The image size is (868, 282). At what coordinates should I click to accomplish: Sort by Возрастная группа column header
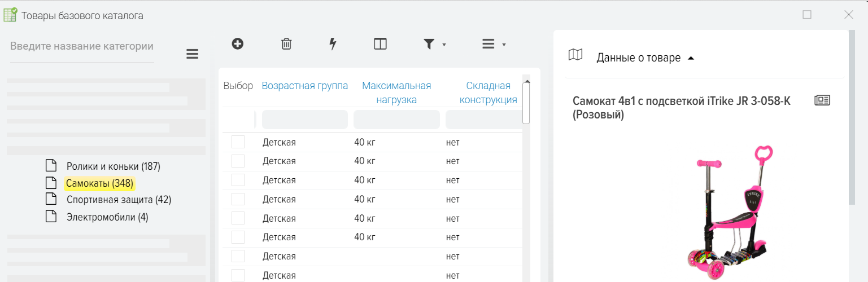(x=304, y=86)
